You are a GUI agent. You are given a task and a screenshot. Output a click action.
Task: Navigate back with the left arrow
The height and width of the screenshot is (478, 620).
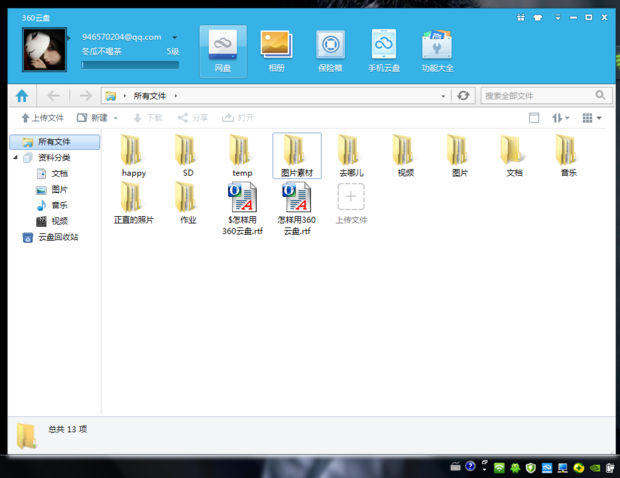tap(53, 96)
